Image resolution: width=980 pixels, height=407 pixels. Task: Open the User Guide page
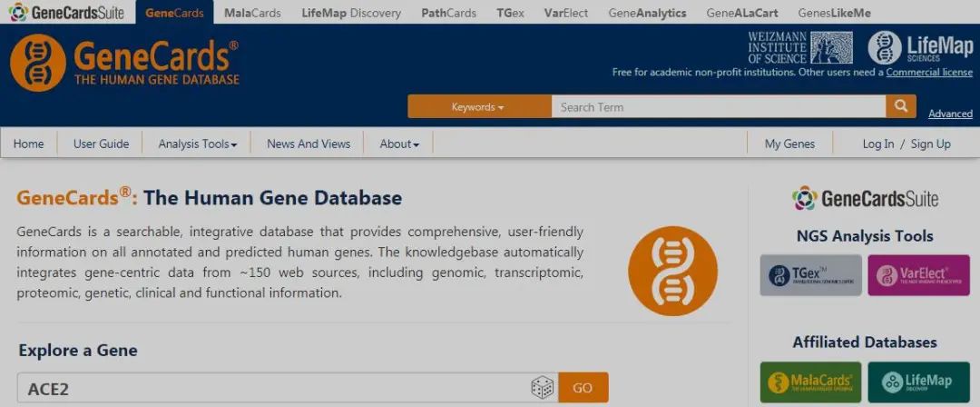(x=102, y=144)
